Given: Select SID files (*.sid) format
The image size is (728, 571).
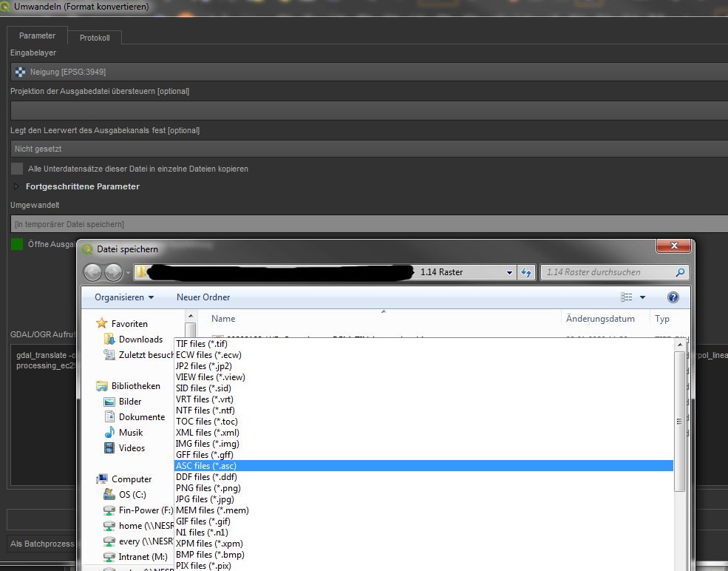Looking at the screenshot, I should (424, 388).
